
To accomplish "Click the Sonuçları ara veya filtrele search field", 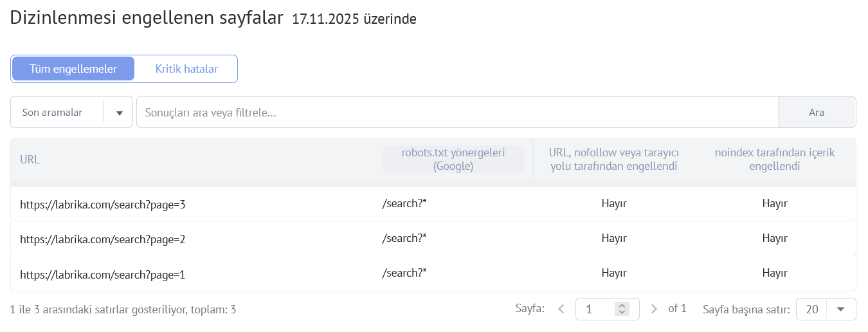I will coord(457,113).
